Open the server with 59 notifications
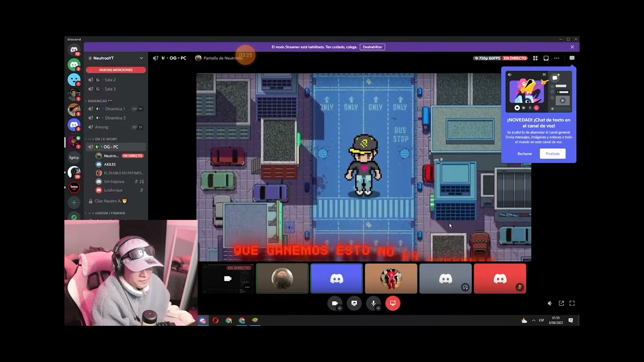Screen dimensions: 644x362 [74, 172]
